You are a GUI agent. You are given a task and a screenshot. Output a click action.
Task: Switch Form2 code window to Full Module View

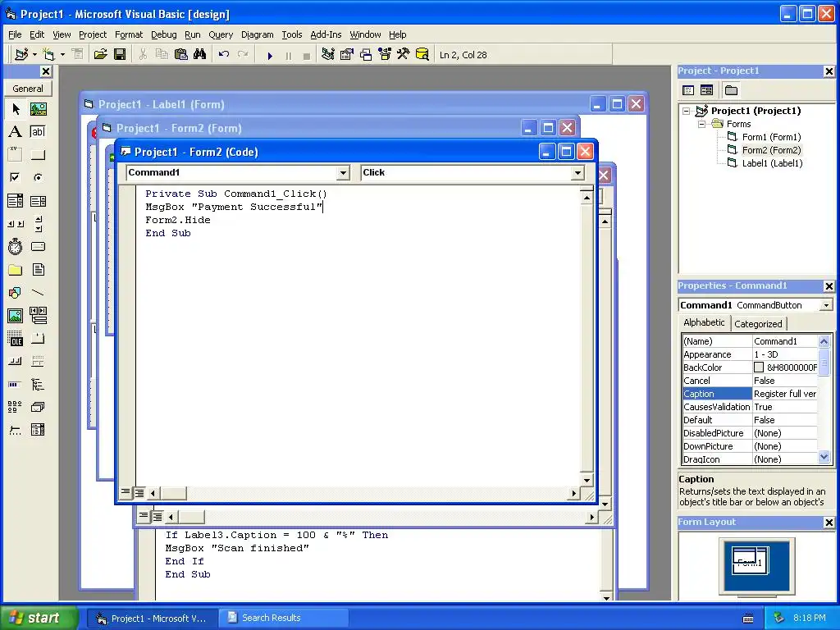click(139, 492)
